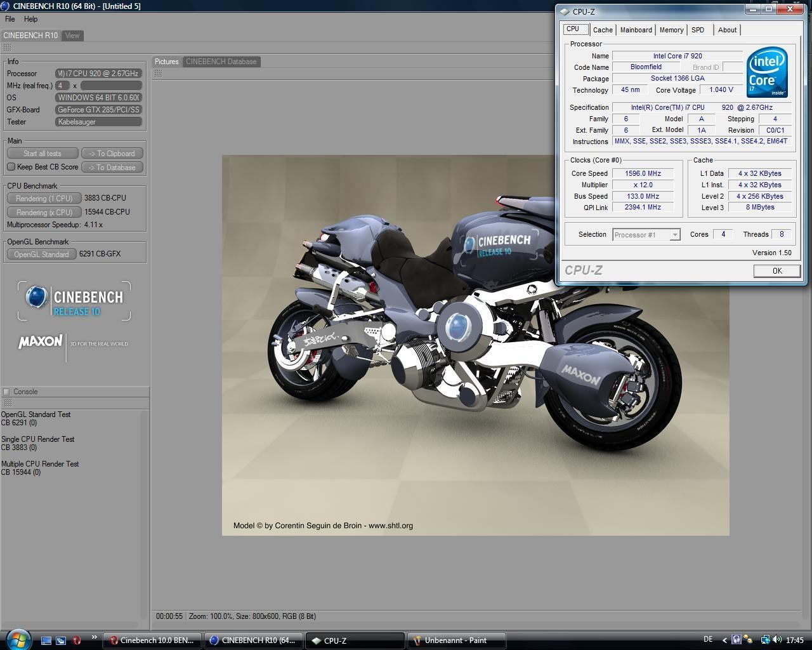
Task: Open the File menu in Cinebench
Action: tap(10, 19)
